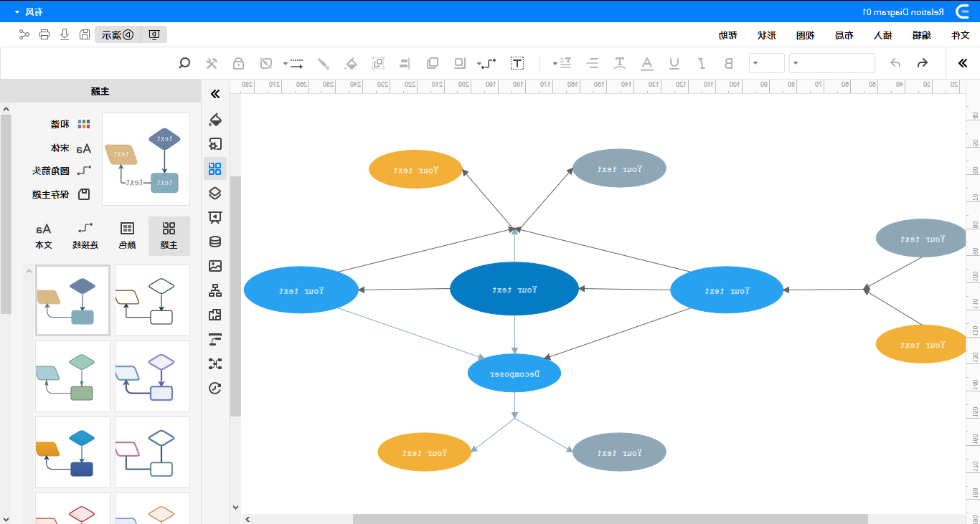The width and height of the screenshot is (980, 524).
Task: Open the 和谐 color scheme option
Action: 70,124
